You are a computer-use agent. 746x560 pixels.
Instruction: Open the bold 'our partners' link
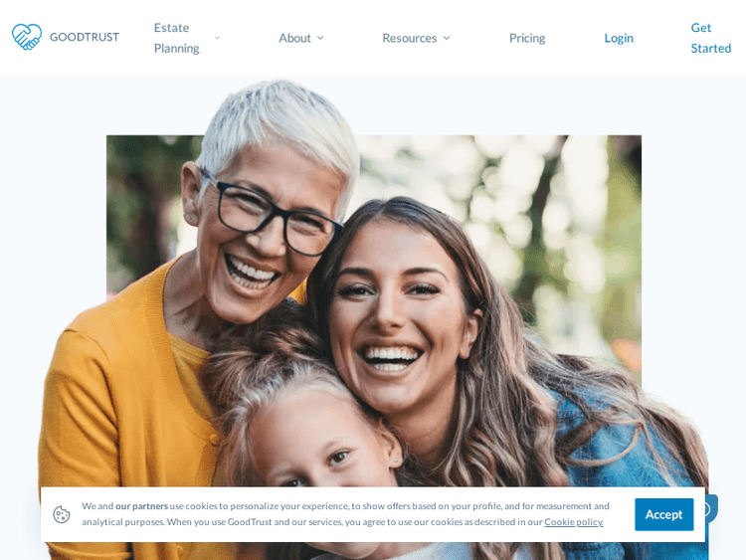[142, 505]
